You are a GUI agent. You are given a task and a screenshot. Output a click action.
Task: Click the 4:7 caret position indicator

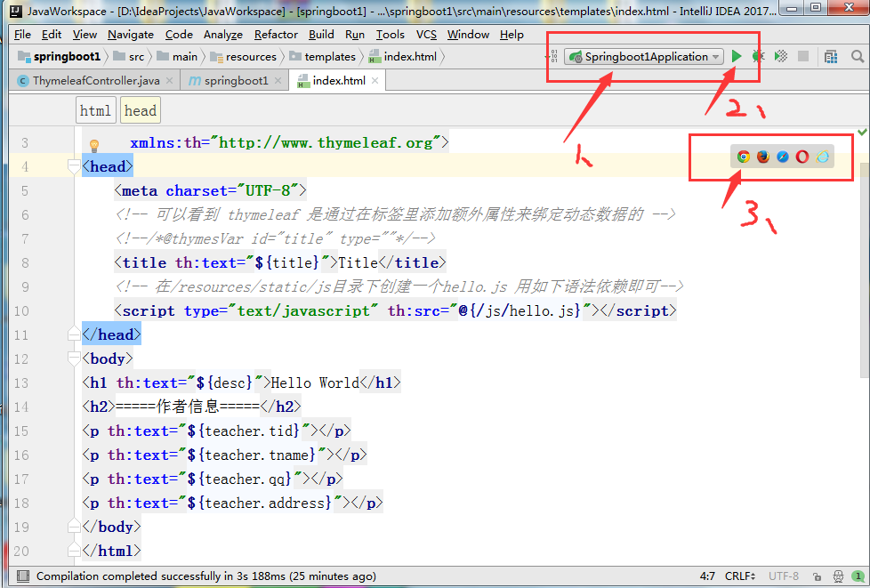coord(707,576)
